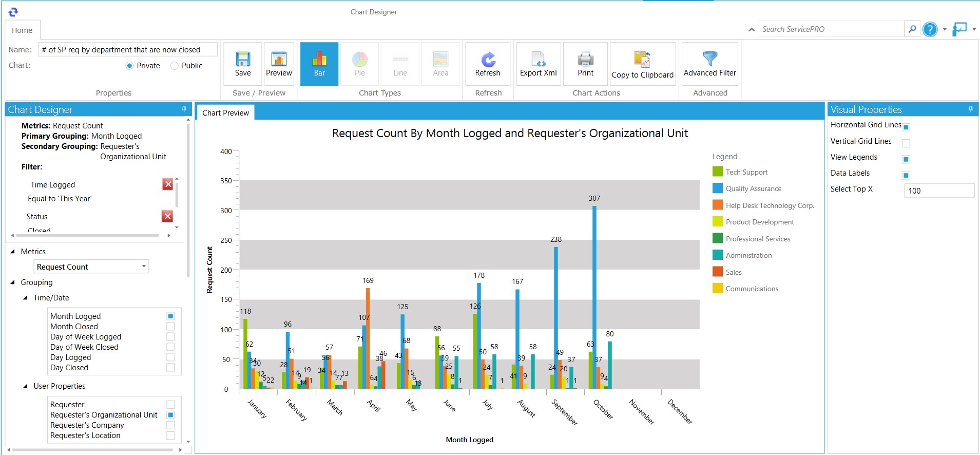980x455 pixels.
Task: Select the Public chart radio button
Action: [175, 66]
